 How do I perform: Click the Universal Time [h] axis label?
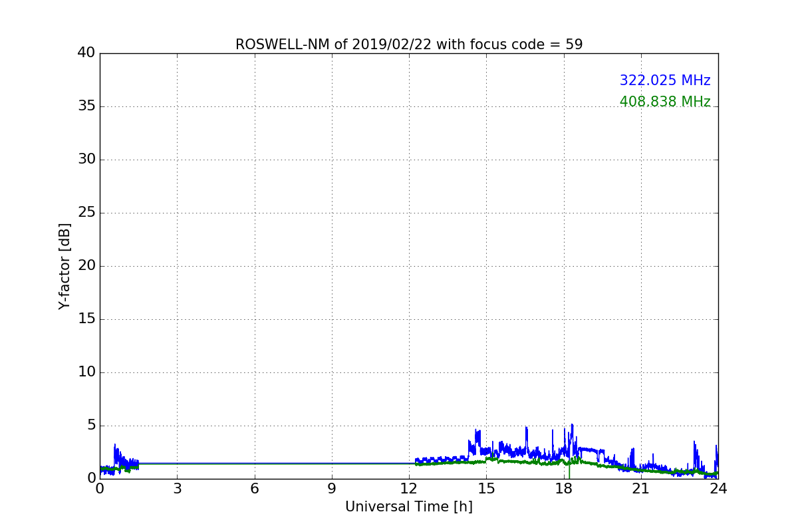point(409,507)
